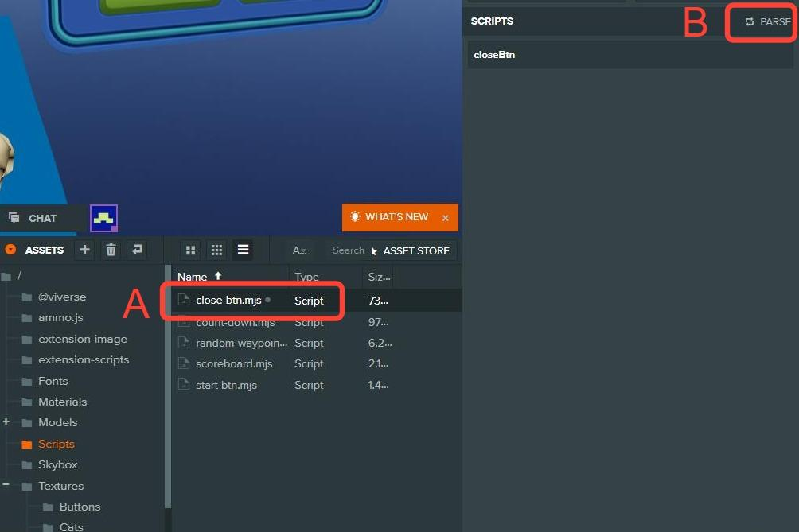Open the Chat tab

(36, 218)
